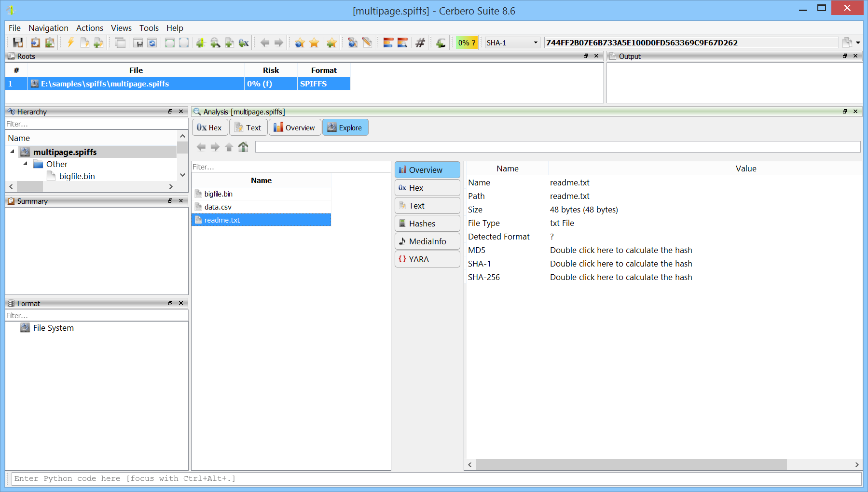Click the lightning bolt scan icon
This screenshot has width=868, height=492.
[70, 42]
